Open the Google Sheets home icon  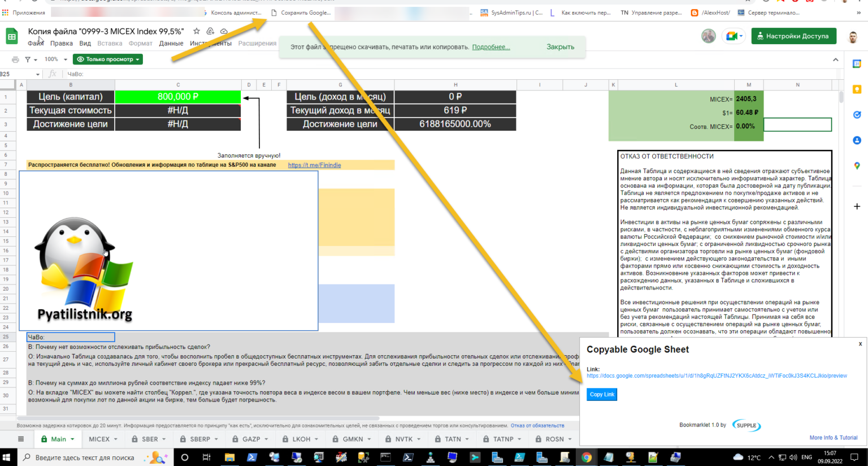click(x=12, y=36)
